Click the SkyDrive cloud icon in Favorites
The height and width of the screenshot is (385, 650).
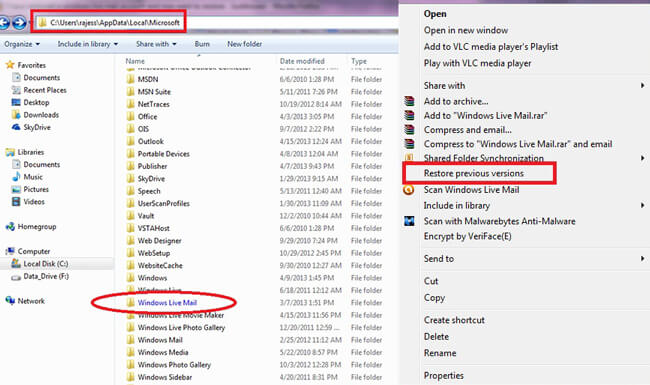click(16, 127)
